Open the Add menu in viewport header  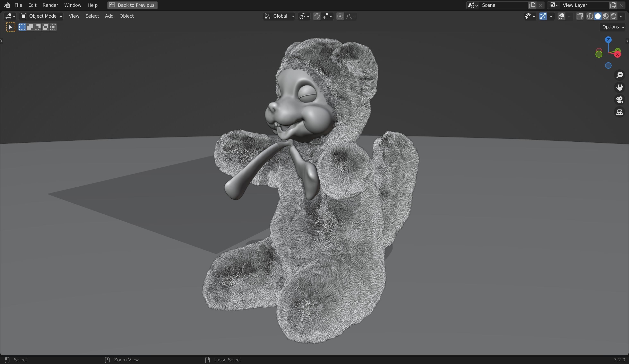(109, 16)
